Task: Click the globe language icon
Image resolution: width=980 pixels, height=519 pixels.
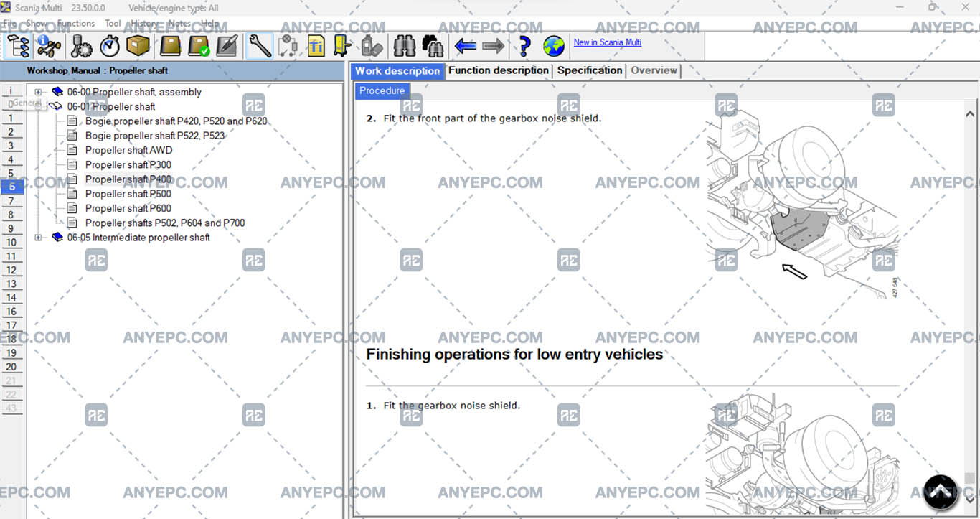Action: click(553, 46)
